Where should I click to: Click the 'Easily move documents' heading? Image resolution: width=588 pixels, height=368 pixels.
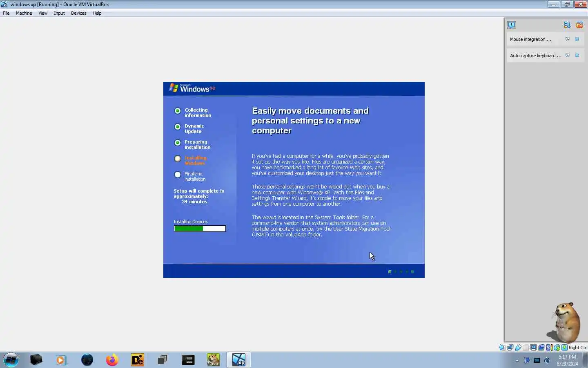click(310, 121)
